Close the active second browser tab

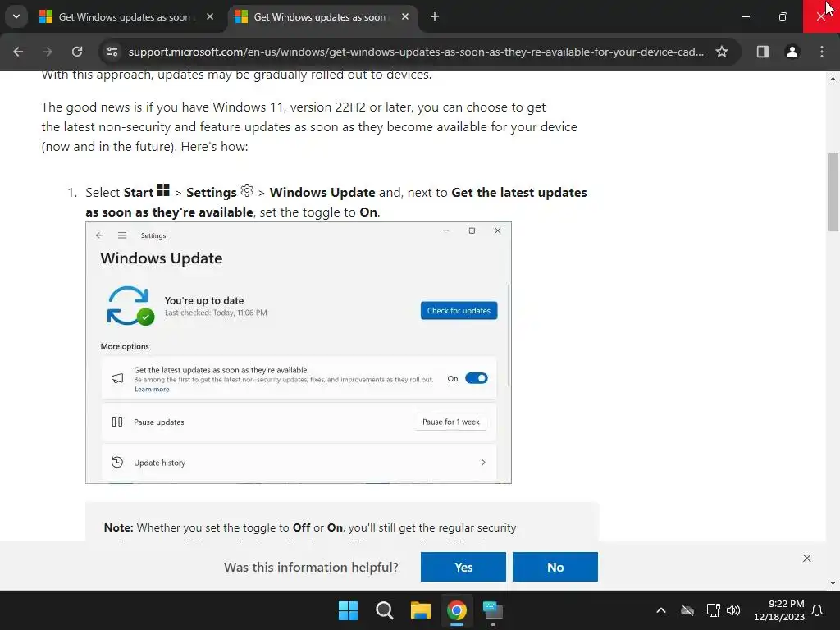click(x=405, y=16)
